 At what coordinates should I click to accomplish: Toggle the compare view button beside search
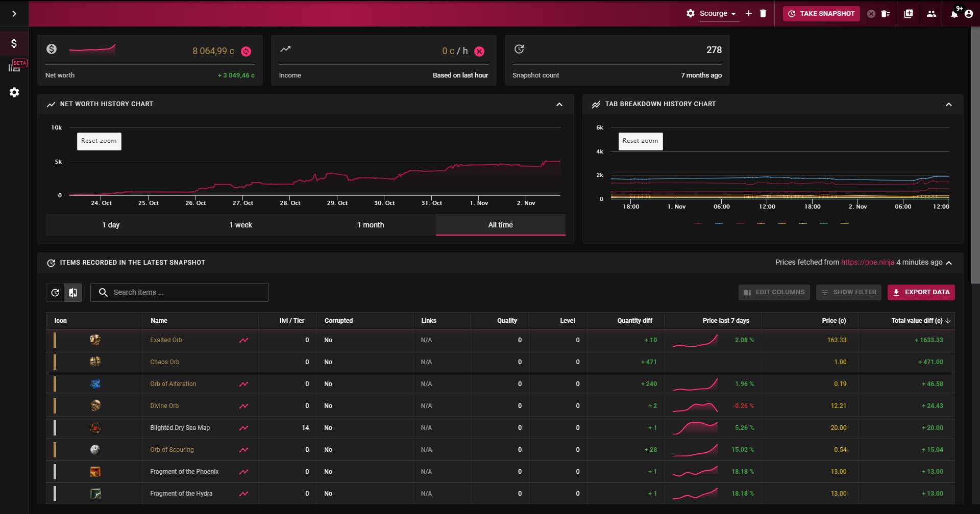[x=73, y=293]
